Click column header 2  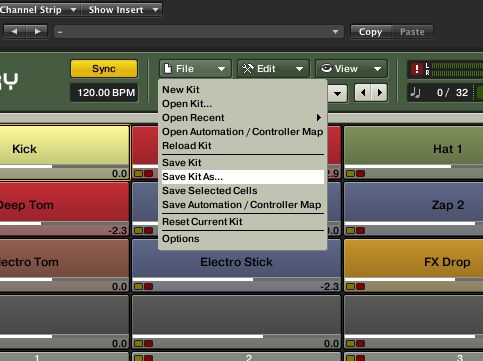248,357
